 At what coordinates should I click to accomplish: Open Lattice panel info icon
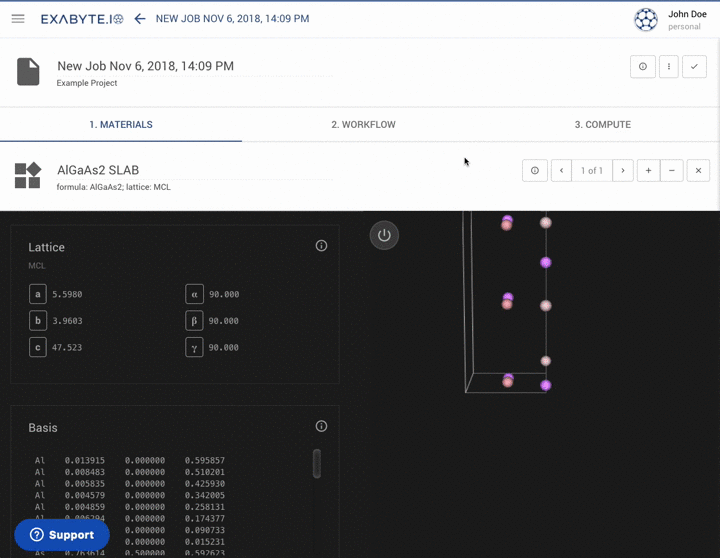[x=321, y=246]
